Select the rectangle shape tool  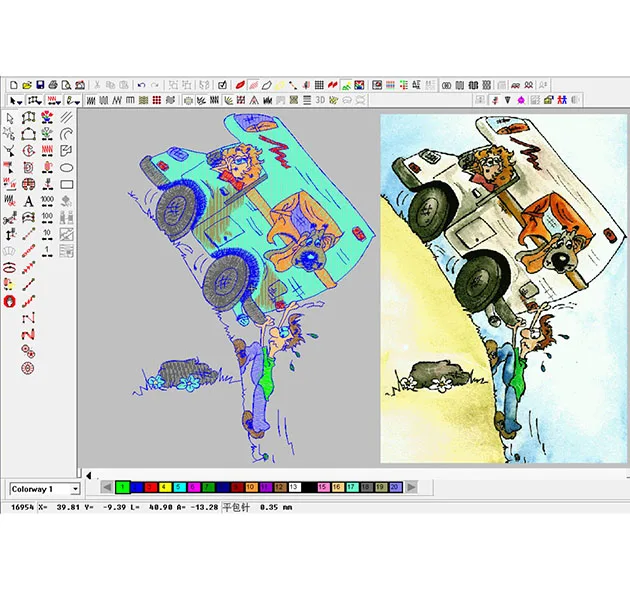tap(67, 184)
